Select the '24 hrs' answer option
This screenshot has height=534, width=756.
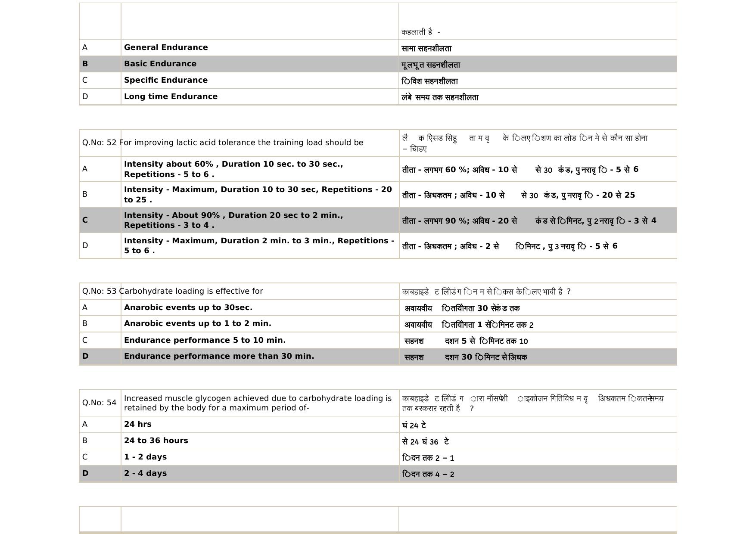[138, 424]
